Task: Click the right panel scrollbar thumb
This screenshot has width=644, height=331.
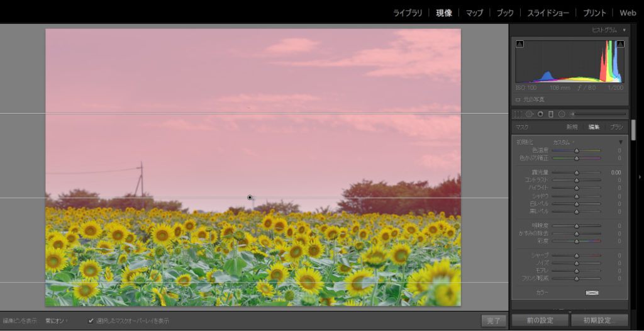Action: point(634,130)
